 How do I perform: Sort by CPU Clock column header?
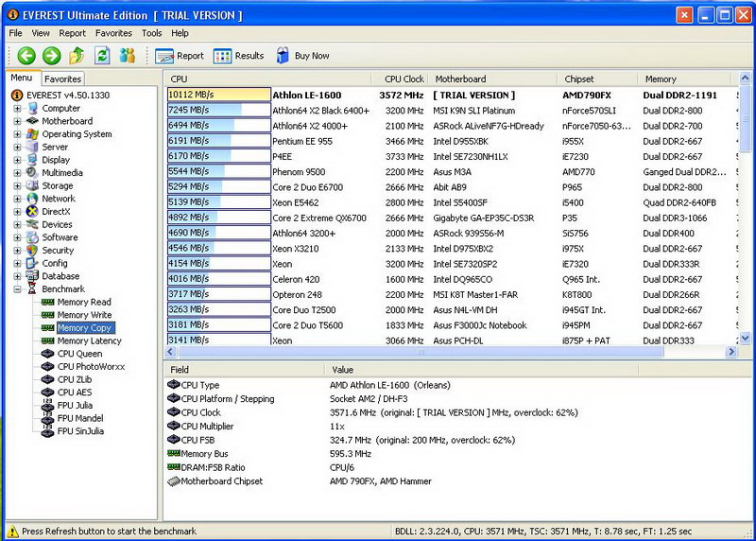pyautogui.click(x=404, y=79)
